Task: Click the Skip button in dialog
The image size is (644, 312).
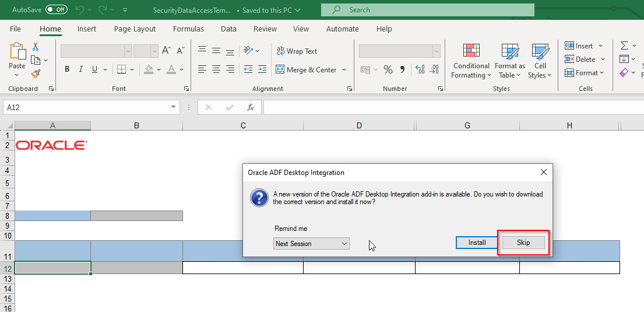Action: tap(523, 243)
